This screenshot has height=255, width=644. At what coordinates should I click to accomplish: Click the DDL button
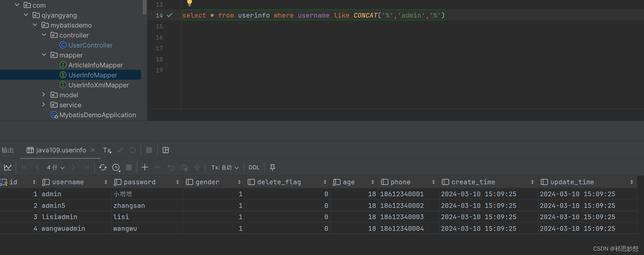[x=254, y=167]
